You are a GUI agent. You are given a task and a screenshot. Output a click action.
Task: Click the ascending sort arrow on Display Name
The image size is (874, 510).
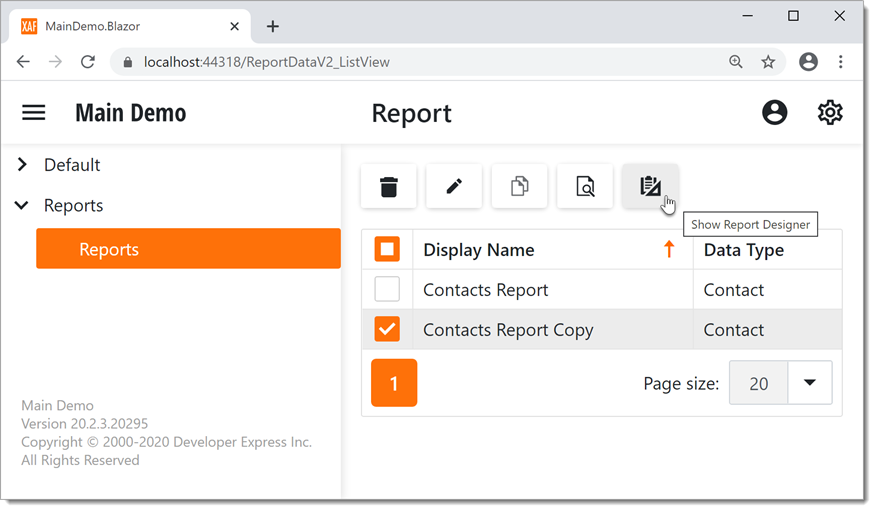(x=669, y=249)
